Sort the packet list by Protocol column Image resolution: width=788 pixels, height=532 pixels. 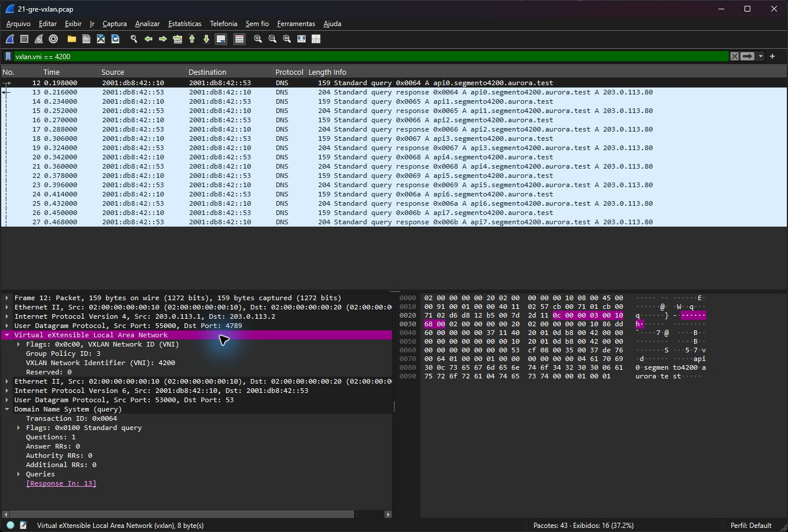(x=289, y=72)
